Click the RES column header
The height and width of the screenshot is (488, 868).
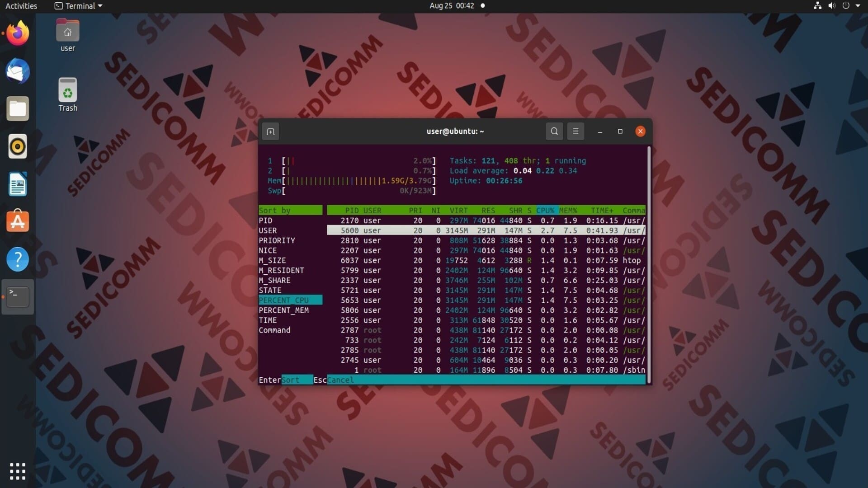coord(488,211)
